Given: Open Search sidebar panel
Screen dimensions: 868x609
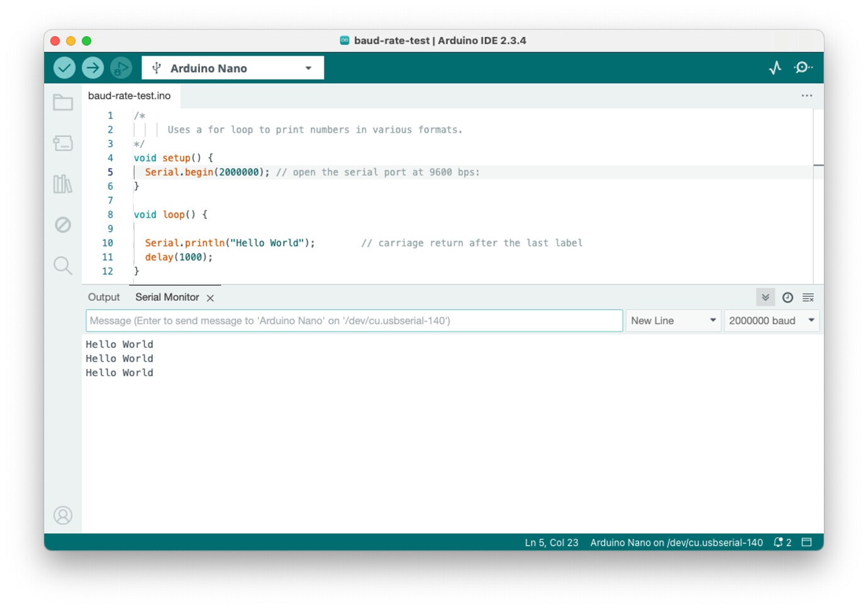Looking at the screenshot, I should [x=63, y=265].
